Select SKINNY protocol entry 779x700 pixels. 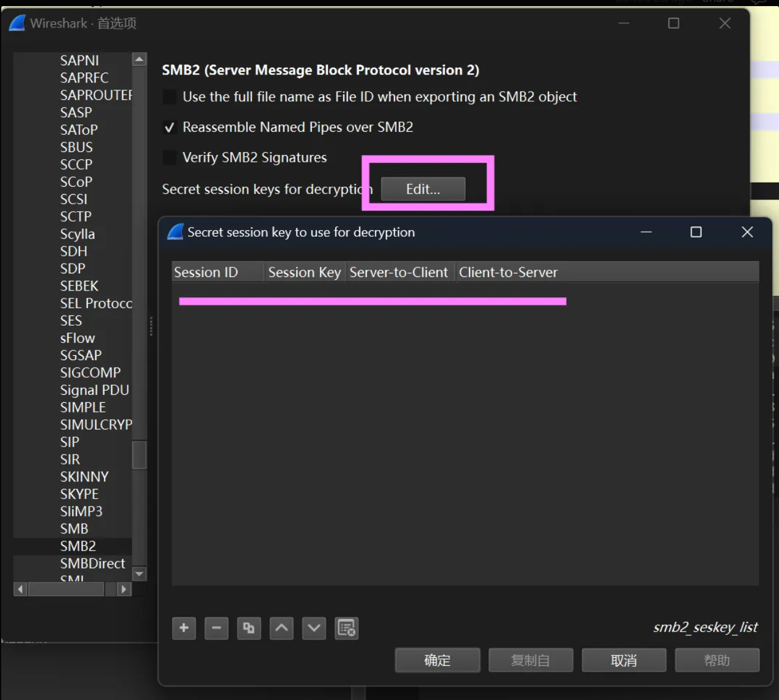pos(84,477)
